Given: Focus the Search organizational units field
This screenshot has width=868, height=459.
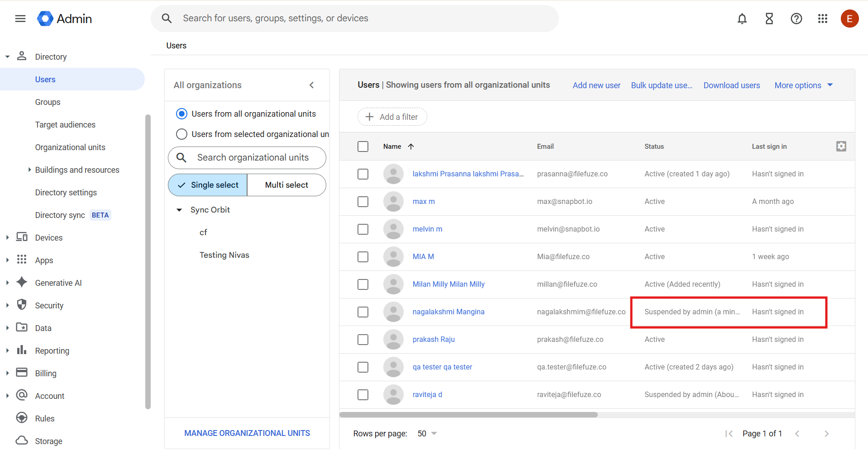Looking at the screenshot, I should click(x=247, y=158).
